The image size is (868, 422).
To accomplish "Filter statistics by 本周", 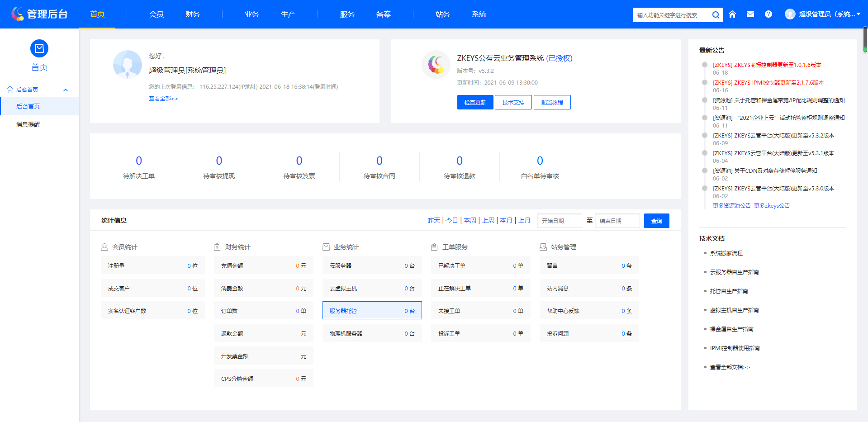I will [x=470, y=220].
